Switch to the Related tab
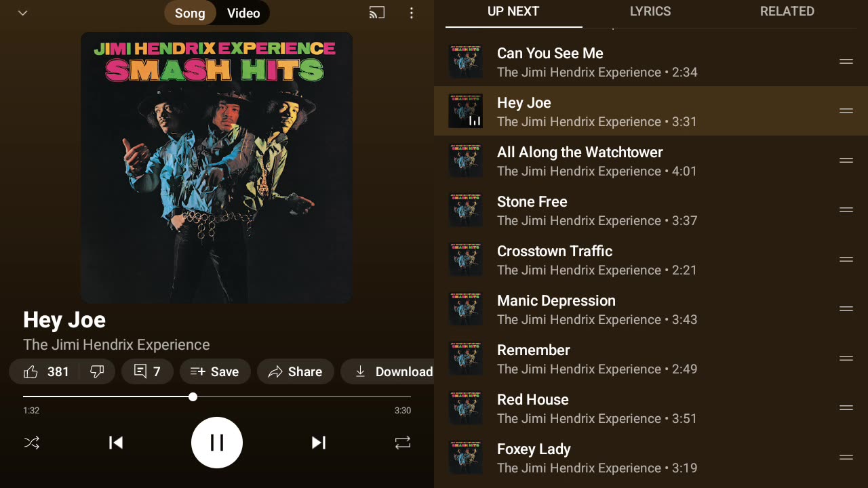Screen dimensions: 868x488 pyautogui.click(x=787, y=12)
